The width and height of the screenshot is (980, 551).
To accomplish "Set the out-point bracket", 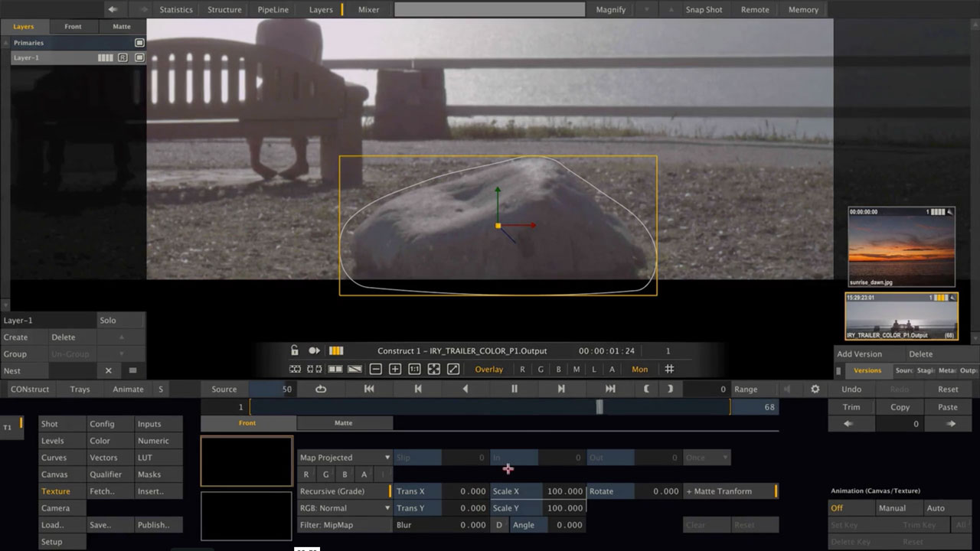I will click(670, 389).
